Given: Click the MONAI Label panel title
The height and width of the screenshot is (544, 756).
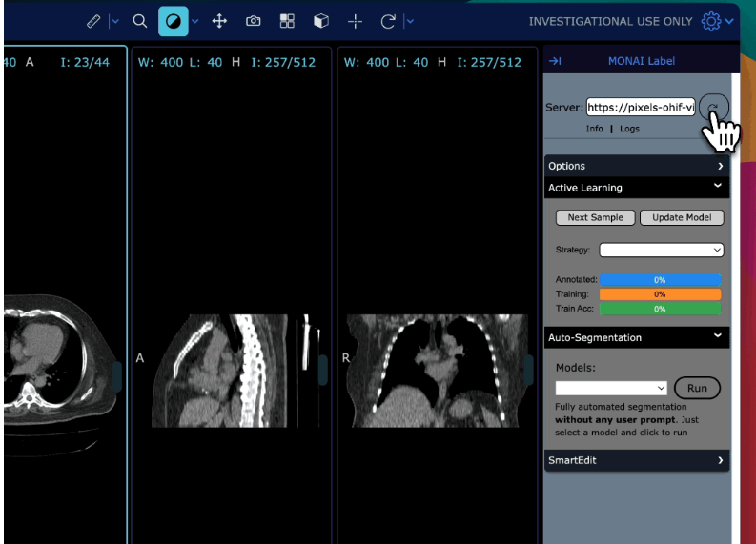Looking at the screenshot, I should coord(642,61).
